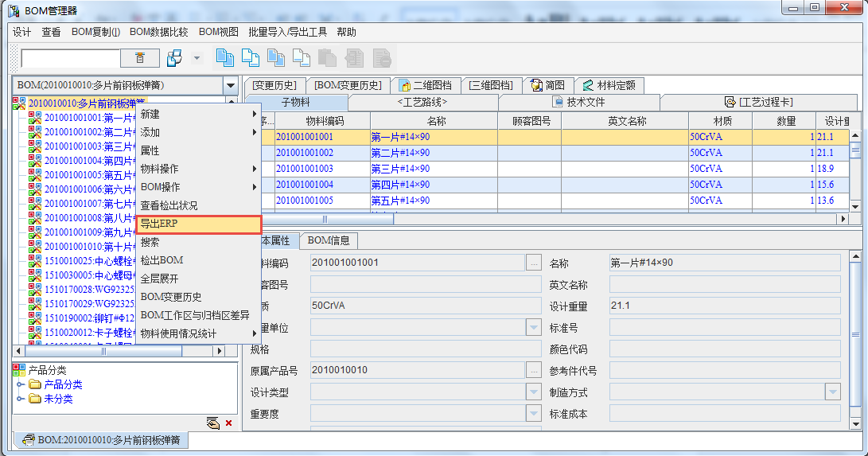Click the BOM tree horizontal scrollbar thumb
Image resolution: width=868 pixels, height=456 pixels.
[x=103, y=351]
